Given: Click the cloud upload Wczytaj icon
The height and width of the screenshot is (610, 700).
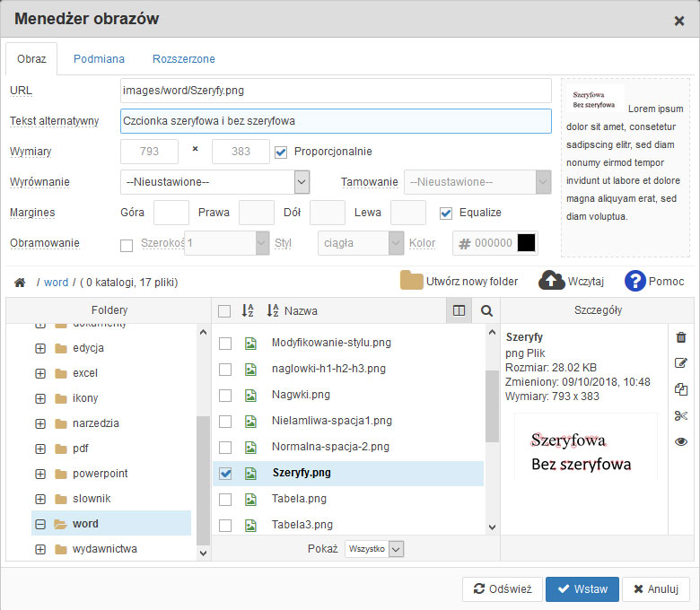Looking at the screenshot, I should [x=551, y=281].
